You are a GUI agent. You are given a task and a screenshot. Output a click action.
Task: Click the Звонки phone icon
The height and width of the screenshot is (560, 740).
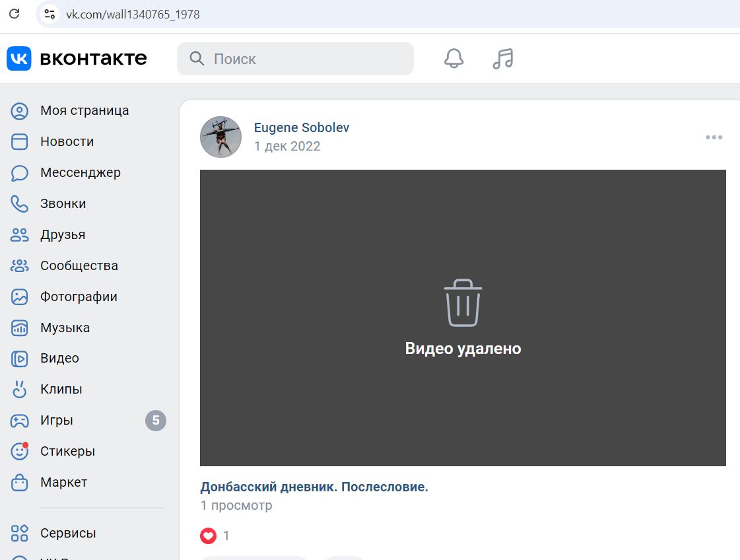pyautogui.click(x=19, y=204)
